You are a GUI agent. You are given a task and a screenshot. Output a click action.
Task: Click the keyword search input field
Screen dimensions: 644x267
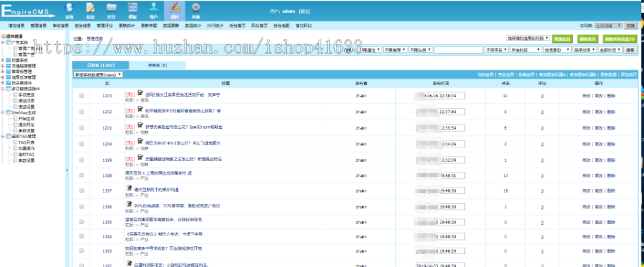tap(459, 49)
